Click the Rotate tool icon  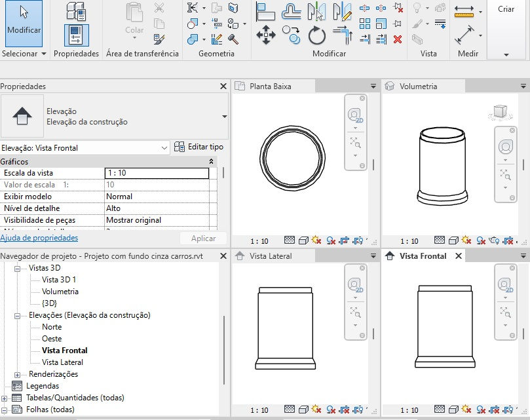click(x=317, y=34)
